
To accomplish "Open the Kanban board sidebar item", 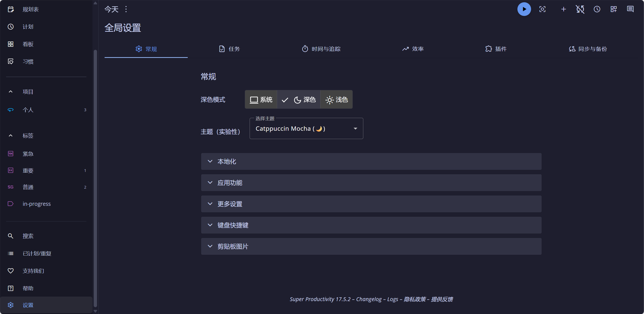I will point(28,44).
